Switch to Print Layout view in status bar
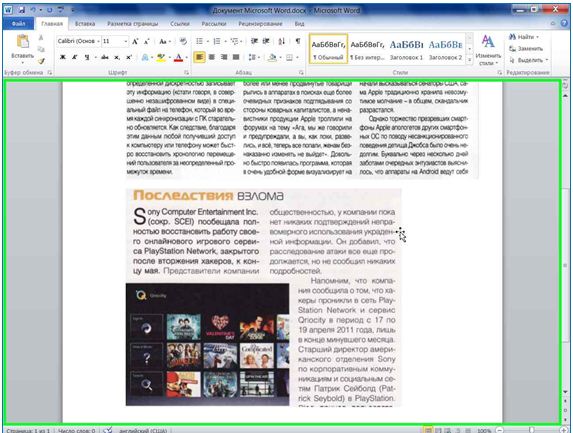Screen dimensions: 573x433 tap(427, 430)
